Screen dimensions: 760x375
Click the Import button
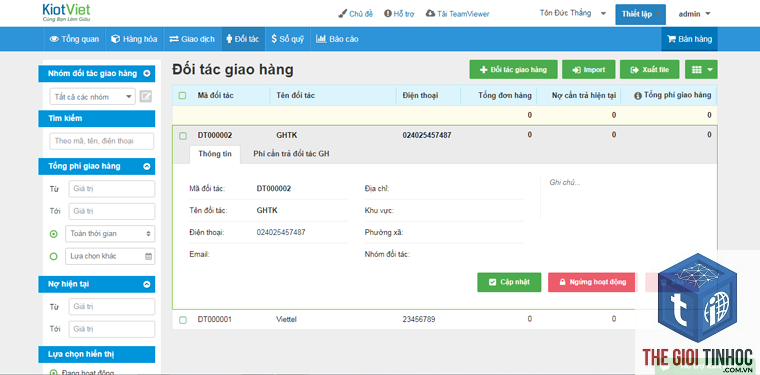pos(588,70)
